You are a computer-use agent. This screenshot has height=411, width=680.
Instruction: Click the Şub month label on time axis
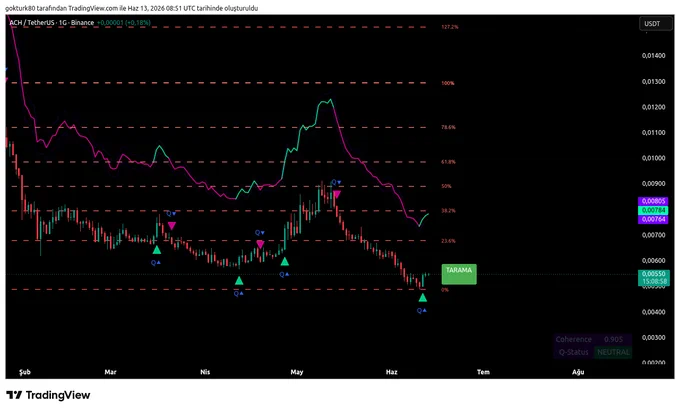[x=25, y=372]
